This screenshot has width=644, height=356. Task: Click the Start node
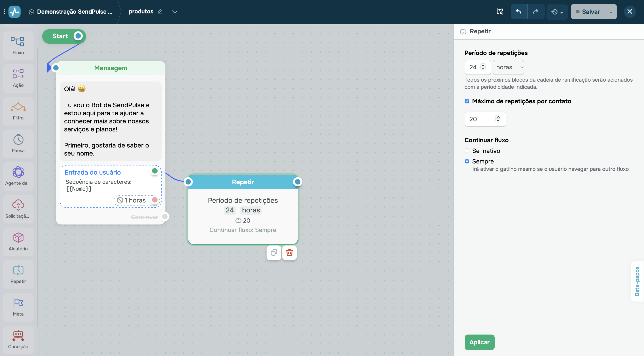pos(64,36)
